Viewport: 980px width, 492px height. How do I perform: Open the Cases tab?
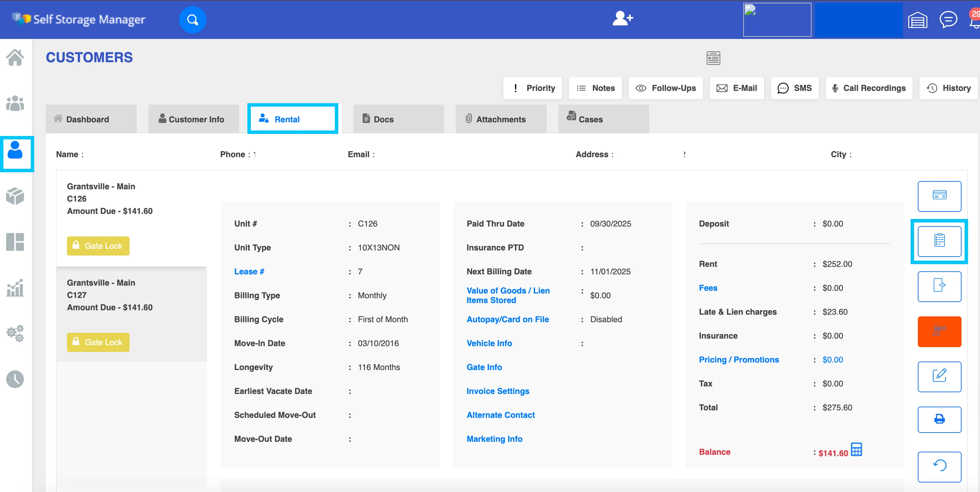coord(603,119)
